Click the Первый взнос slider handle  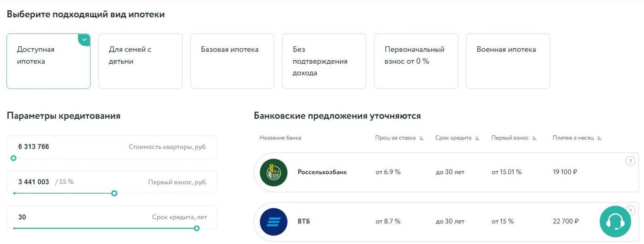(x=114, y=193)
